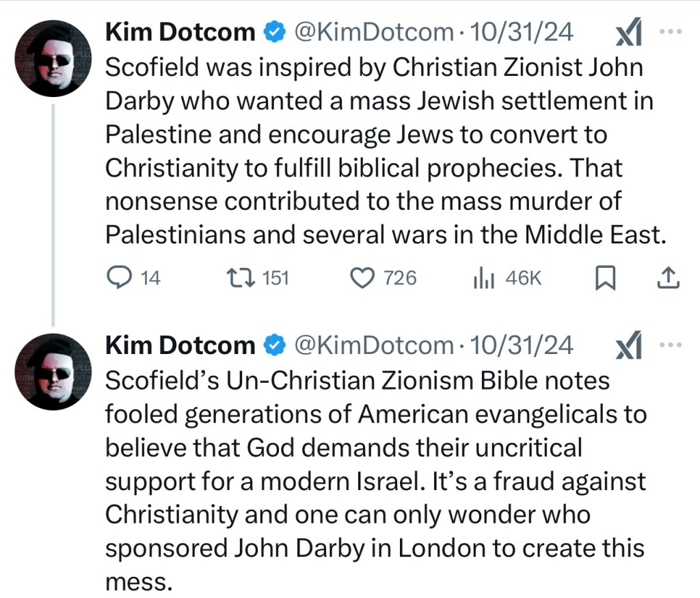Viewport: 700px width, 598px height.
Task: Click verified badge on second tweet
Action: click(275, 346)
